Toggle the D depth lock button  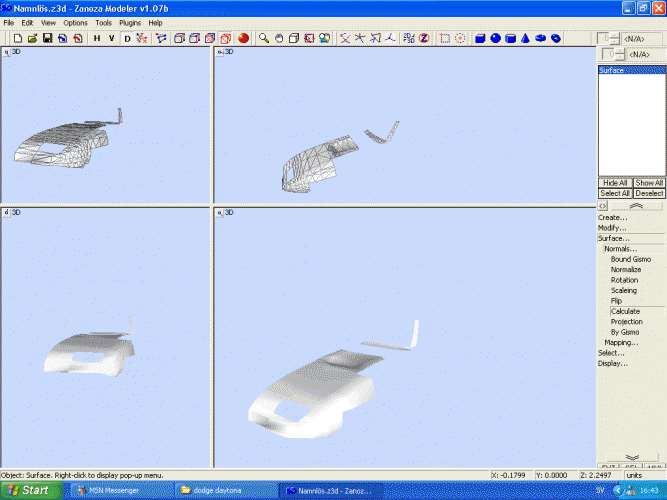tap(127, 38)
